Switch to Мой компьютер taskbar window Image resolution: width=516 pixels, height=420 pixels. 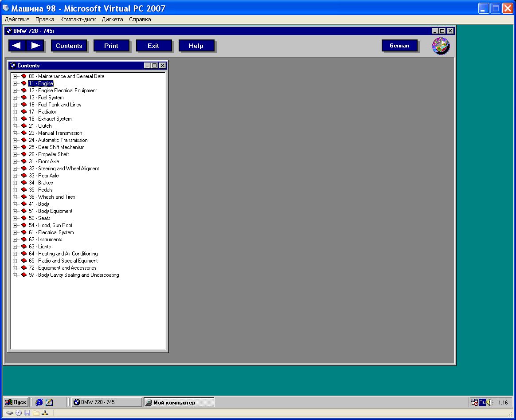coord(179,403)
